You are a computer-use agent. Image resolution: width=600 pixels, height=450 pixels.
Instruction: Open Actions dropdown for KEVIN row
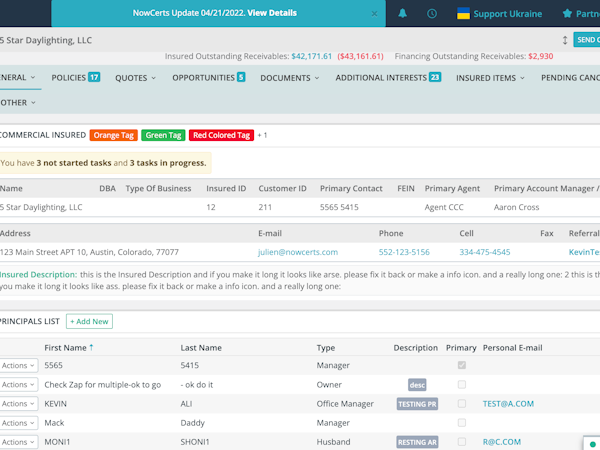18,404
